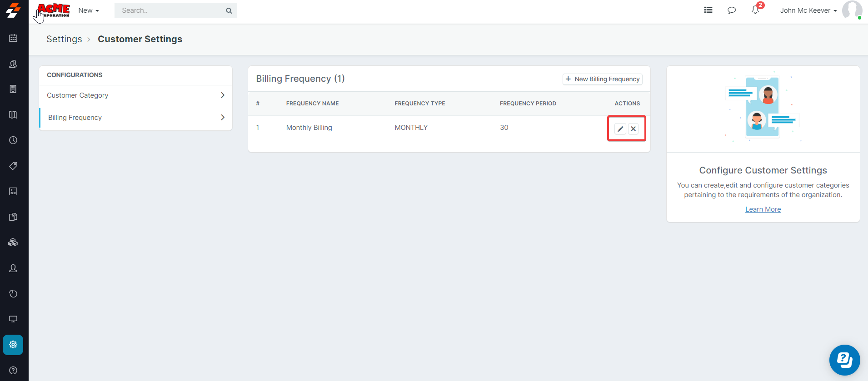Select Billing Frequency configuration item
This screenshot has height=381, width=868.
point(75,118)
